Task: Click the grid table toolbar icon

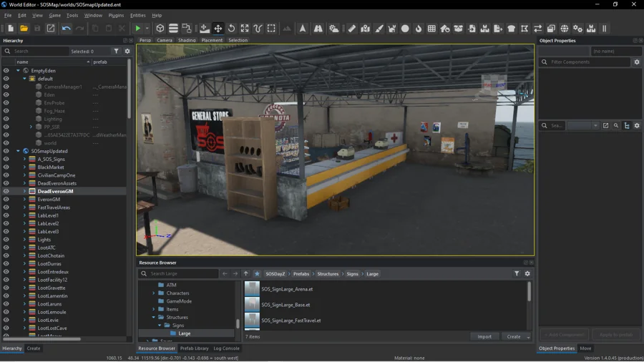Action: pos(431,29)
